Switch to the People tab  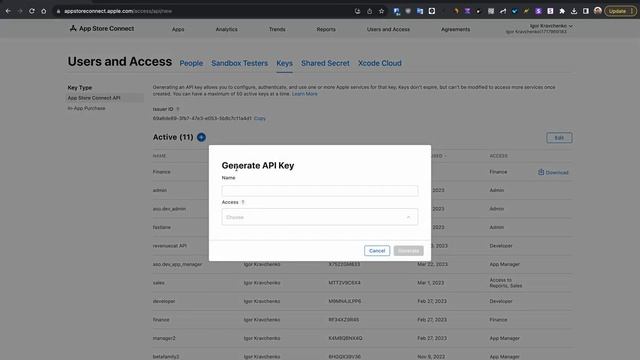click(x=191, y=63)
